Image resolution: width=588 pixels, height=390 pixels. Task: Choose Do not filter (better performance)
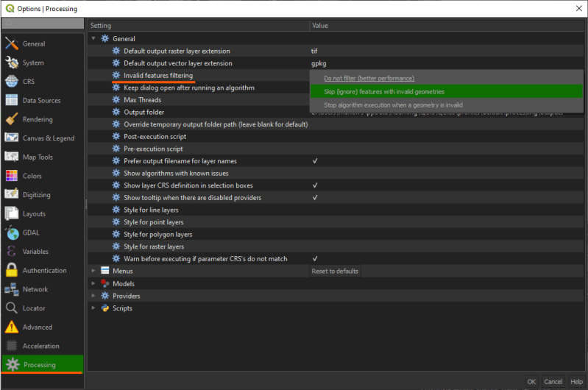[x=446, y=79]
